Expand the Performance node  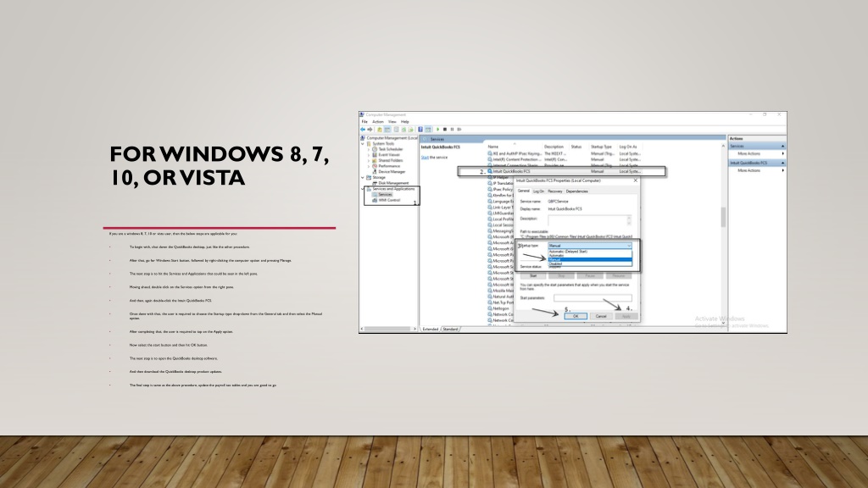point(369,166)
